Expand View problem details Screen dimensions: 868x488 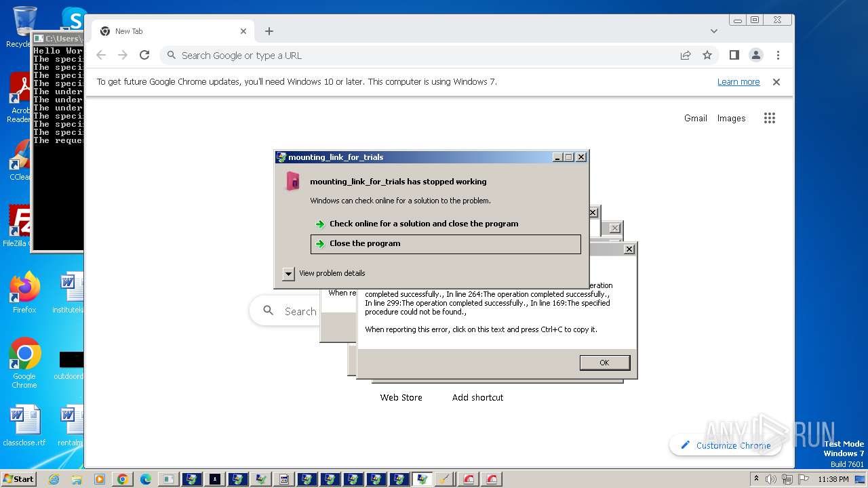click(324, 273)
